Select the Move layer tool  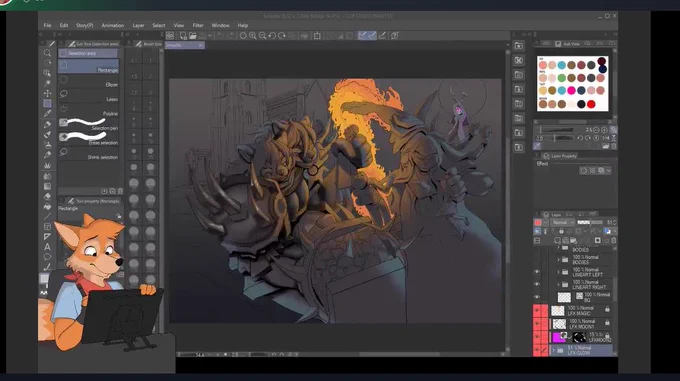coord(47,93)
